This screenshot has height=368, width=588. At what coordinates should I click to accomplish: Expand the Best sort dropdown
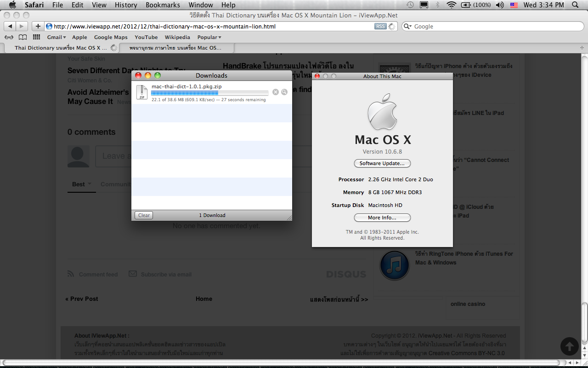(82, 184)
